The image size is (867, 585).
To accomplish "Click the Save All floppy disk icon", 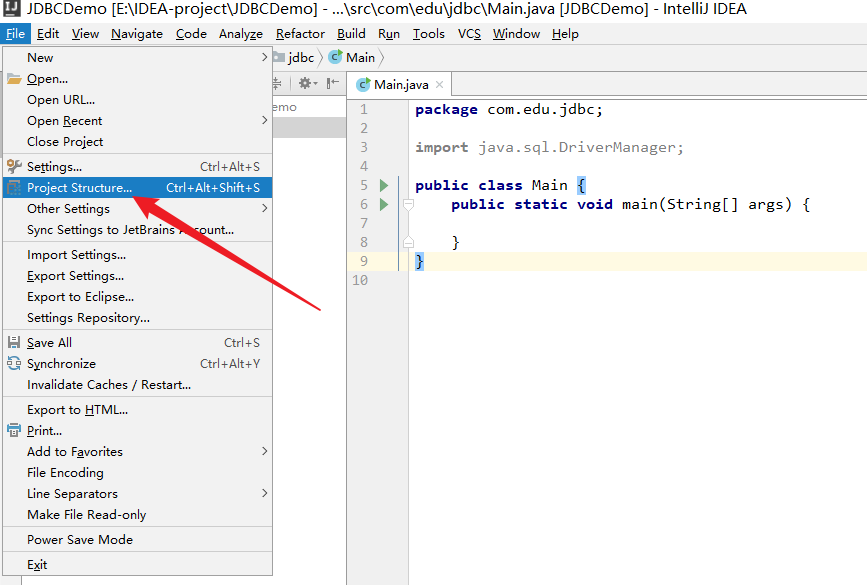I will pos(14,342).
